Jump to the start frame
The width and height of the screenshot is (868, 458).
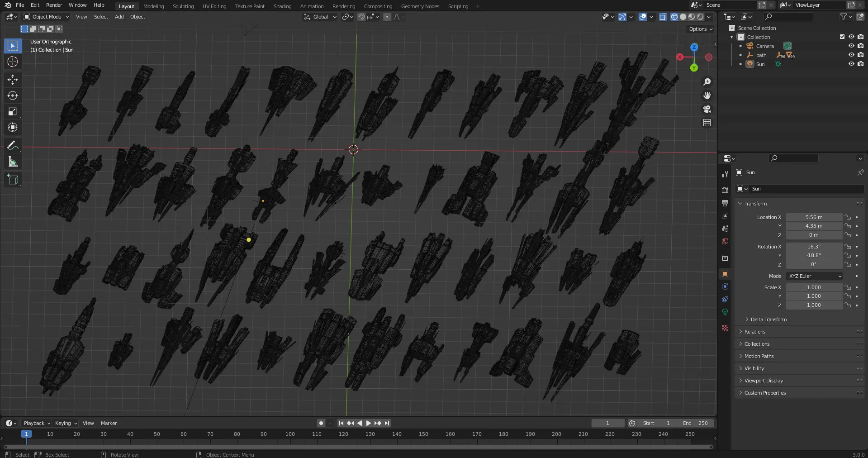[x=341, y=423]
